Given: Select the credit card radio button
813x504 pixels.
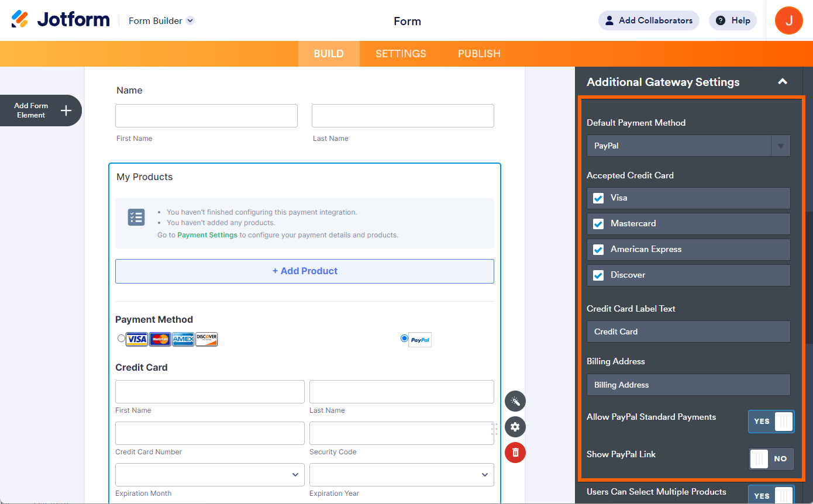Looking at the screenshot, I should pyautogui.click(x=121, y=338).
